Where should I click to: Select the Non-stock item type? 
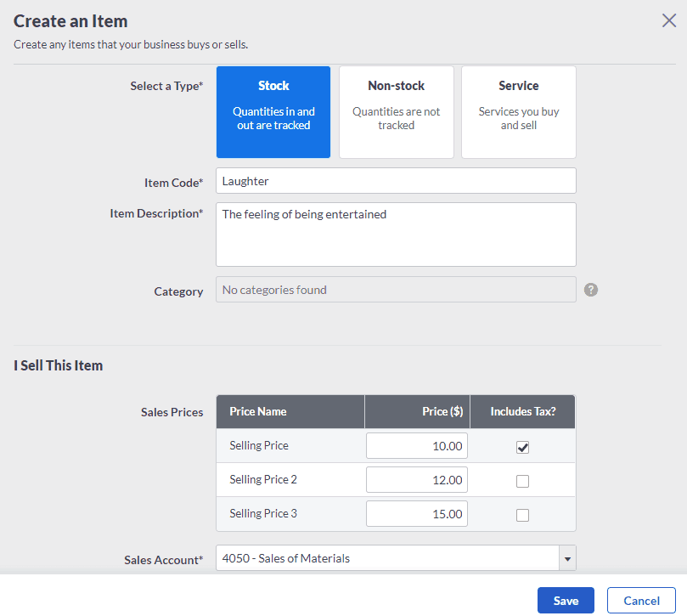396,112
